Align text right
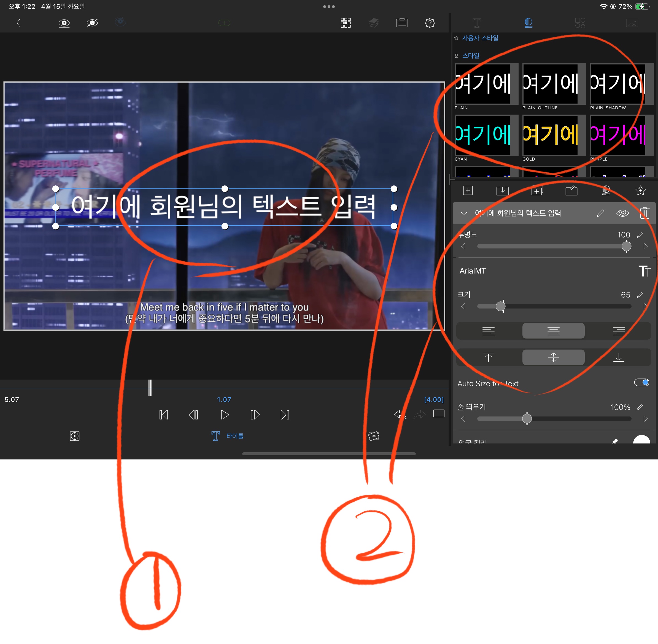Viewport: 658px width, 644px height. click(x=618, y=331)
